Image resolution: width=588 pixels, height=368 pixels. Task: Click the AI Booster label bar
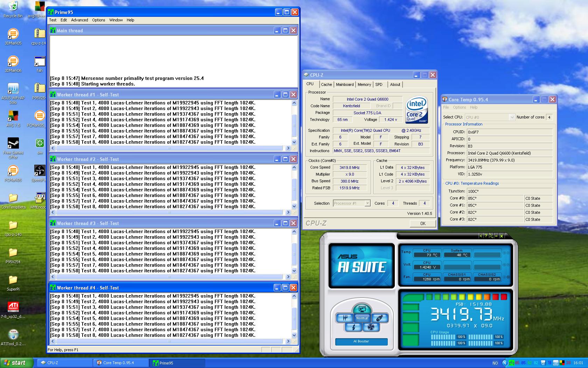361,341
